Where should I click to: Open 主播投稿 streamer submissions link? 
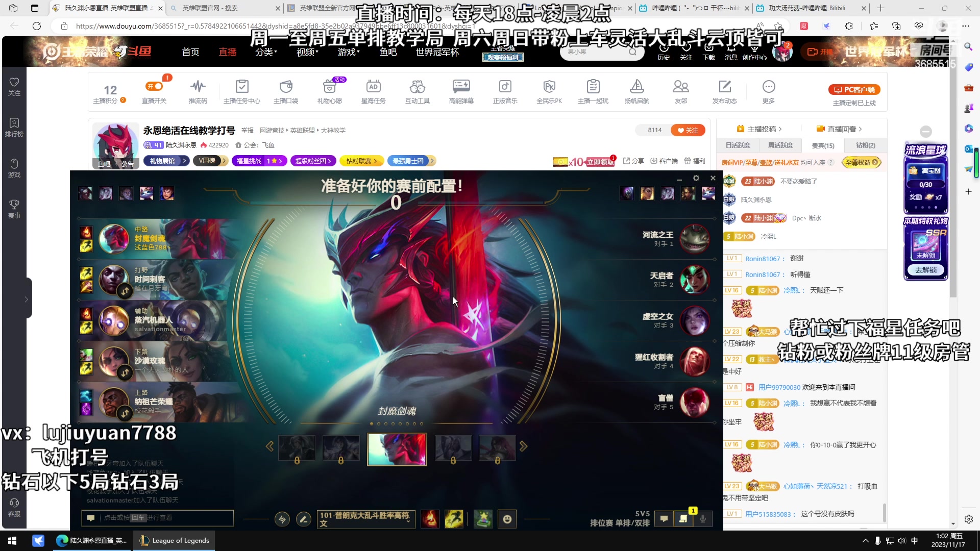tap(759, 129)
